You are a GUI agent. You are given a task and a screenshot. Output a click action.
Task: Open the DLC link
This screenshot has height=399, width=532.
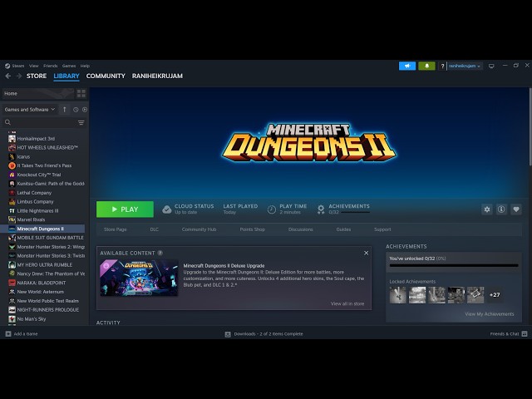[x=154, y=229]
